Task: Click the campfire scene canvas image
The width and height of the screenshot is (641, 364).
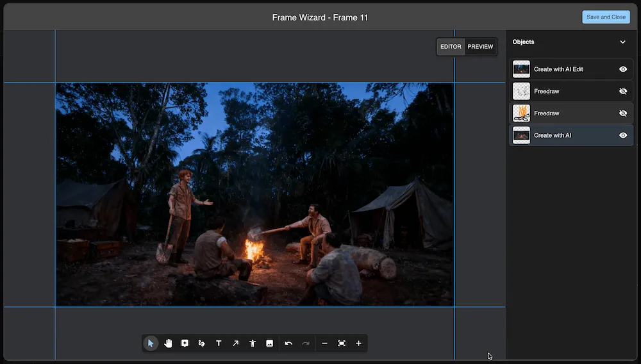Action: tap(254, 194)
